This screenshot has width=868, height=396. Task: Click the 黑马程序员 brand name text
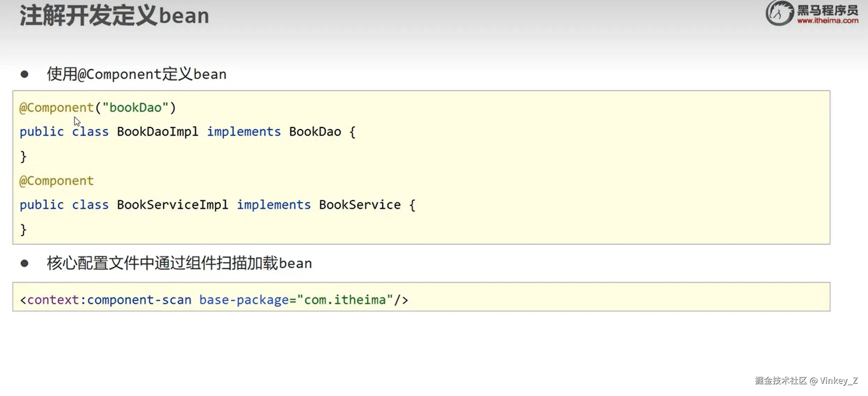[x=828, y=10]
